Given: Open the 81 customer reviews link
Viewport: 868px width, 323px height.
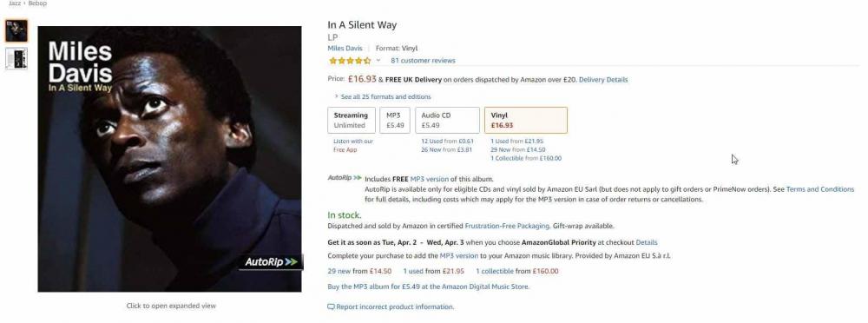Looking at the screenshot, I should tap(423, 61).
